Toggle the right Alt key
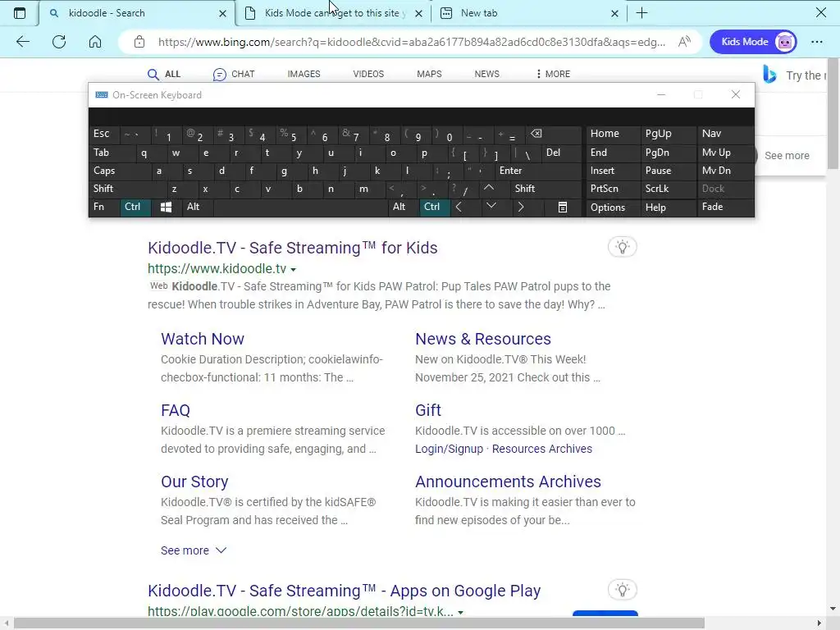This screenshot has width=840, height=630. [x=404, y=207]
